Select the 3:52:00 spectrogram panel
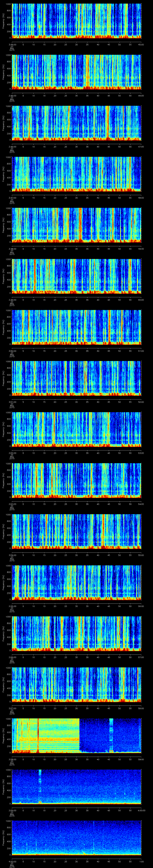153x868 pixels. coord(76,429)
